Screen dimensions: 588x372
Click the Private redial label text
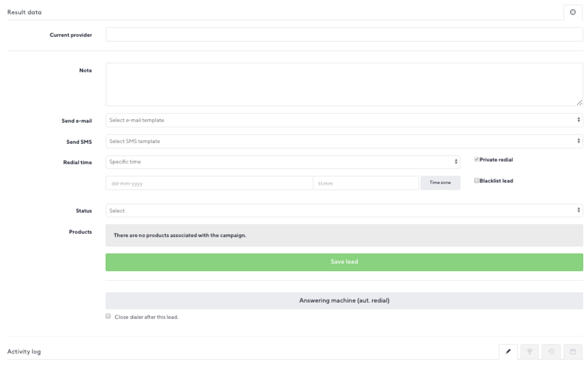(x=496, y=160)
